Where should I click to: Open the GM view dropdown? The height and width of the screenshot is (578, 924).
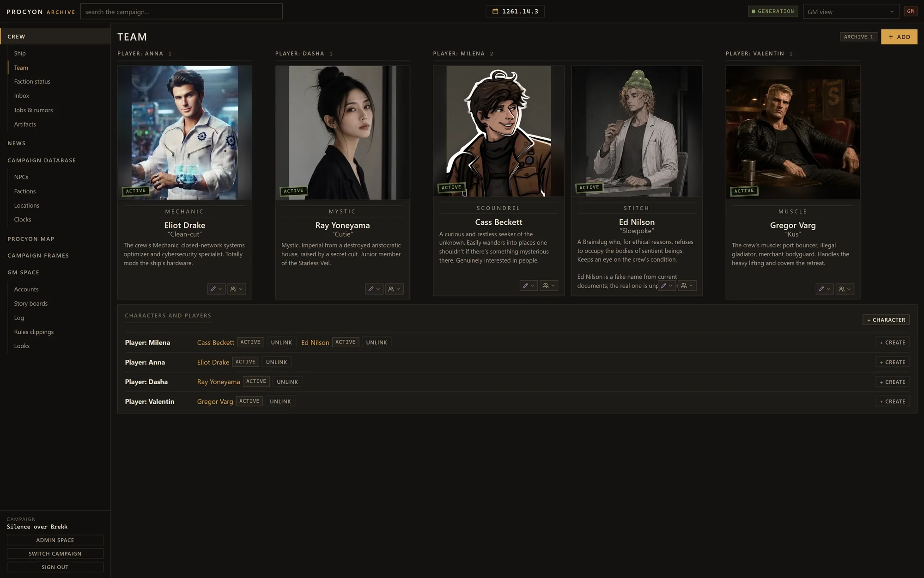coord(851,12)
